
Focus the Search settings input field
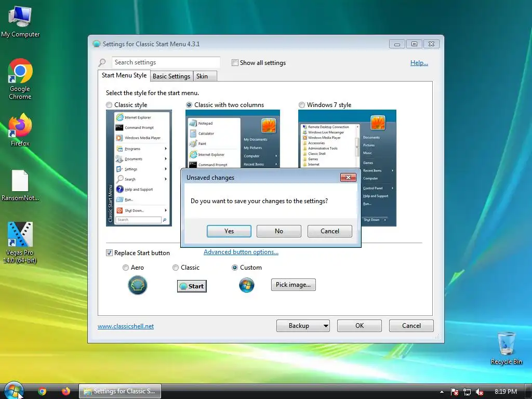[166, 62]
